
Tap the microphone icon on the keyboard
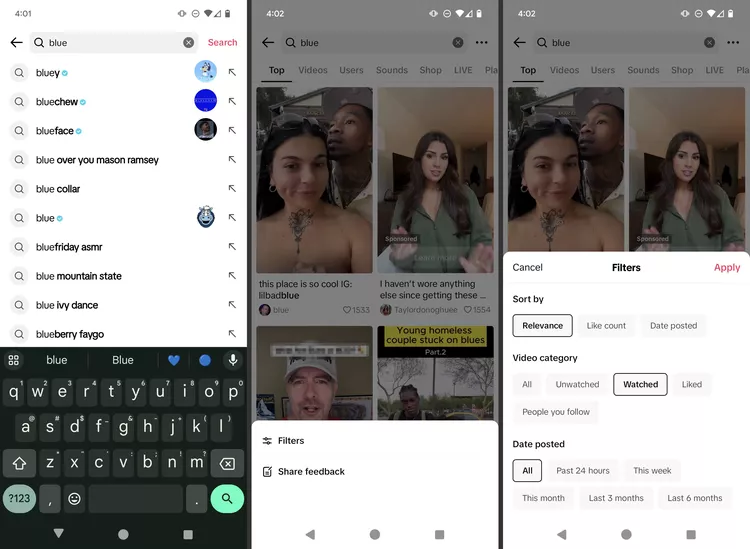[233, 360]
